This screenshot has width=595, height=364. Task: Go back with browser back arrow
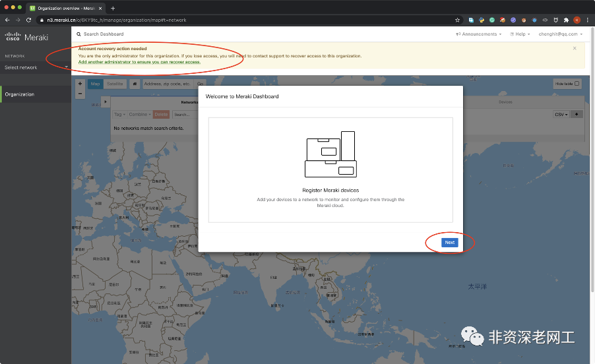tap(7, 20)
